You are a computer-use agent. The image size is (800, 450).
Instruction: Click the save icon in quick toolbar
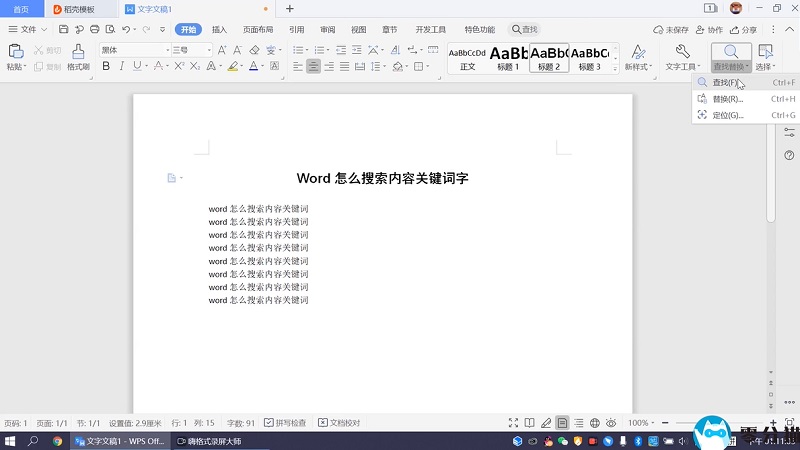(64, 30)
